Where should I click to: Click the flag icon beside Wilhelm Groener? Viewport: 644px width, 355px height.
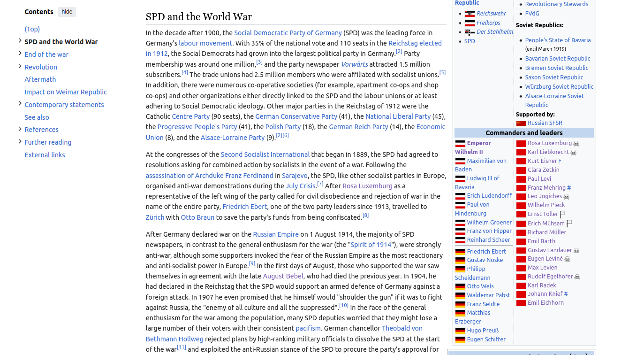(x=460, y=223)
